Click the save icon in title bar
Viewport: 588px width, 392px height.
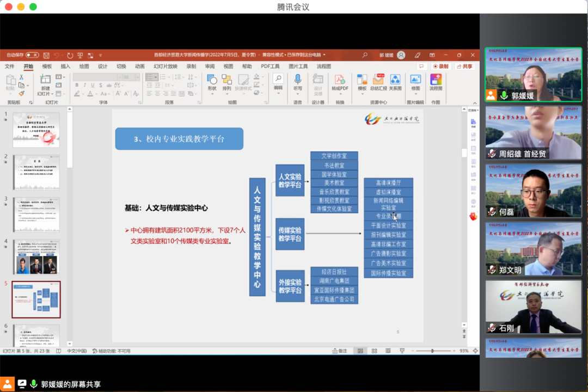(45, 56)
